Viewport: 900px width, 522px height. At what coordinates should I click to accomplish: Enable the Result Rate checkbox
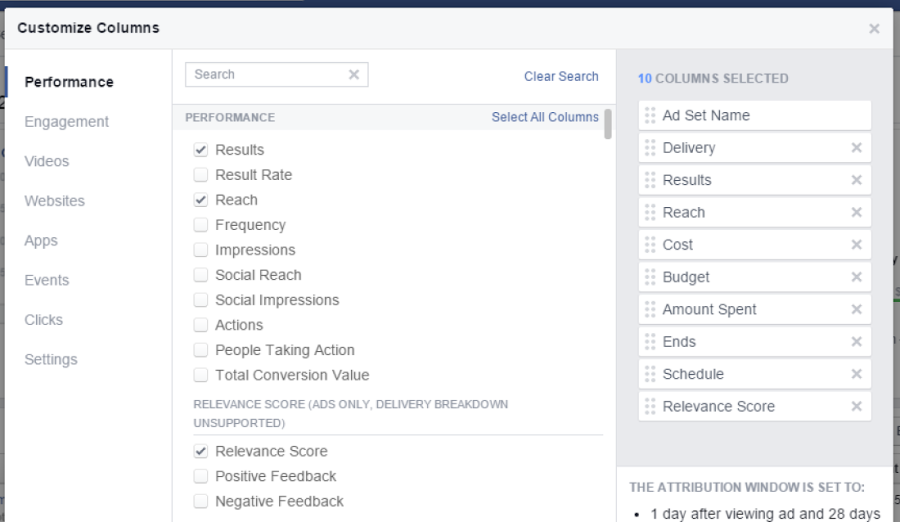point(200,175)
